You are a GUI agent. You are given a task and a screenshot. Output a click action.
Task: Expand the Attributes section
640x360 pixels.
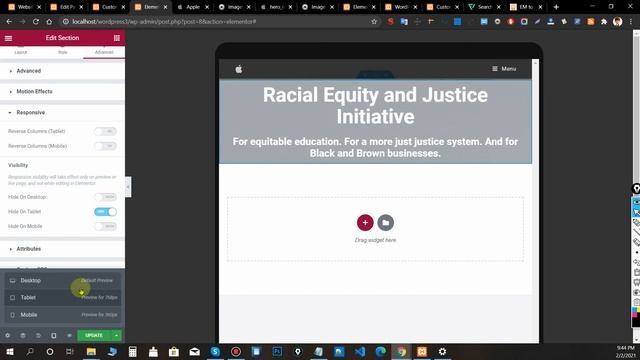pos(62,249)
